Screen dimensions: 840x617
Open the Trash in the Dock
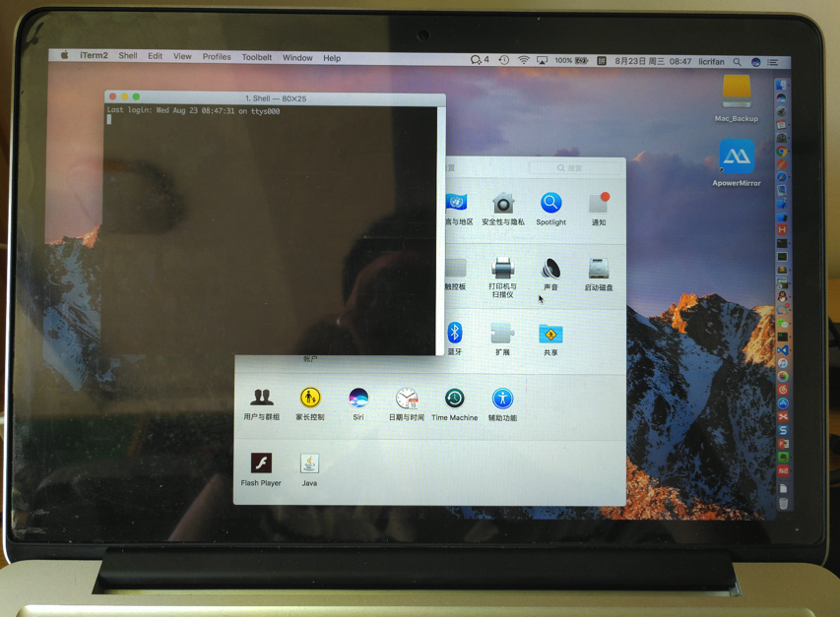(x=783, y=504)
